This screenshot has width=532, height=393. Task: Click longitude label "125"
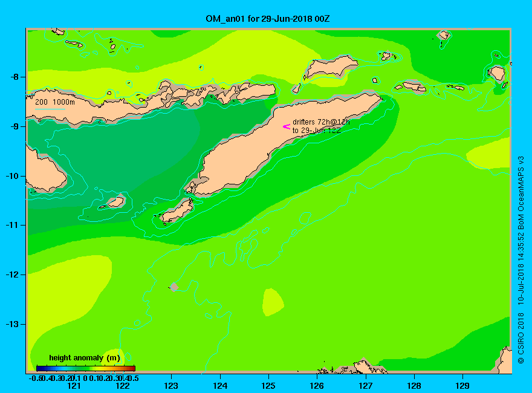268,386
